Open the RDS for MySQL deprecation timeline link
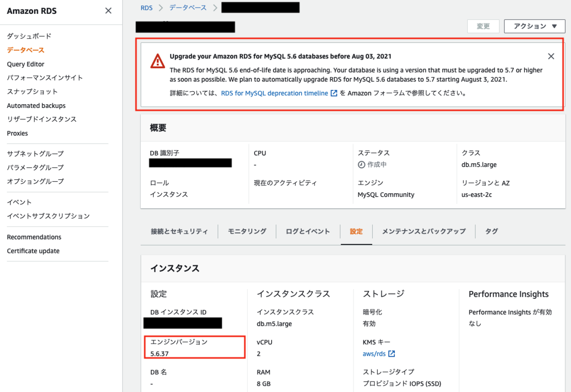The height and width of the screenshot is (392, 571). (275, 93)
